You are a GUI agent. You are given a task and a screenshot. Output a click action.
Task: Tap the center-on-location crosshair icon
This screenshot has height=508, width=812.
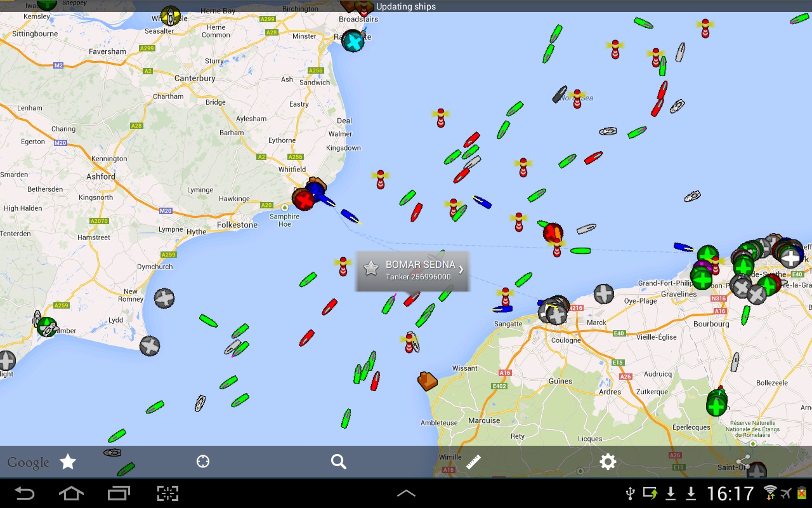click(x=203, y=462)
